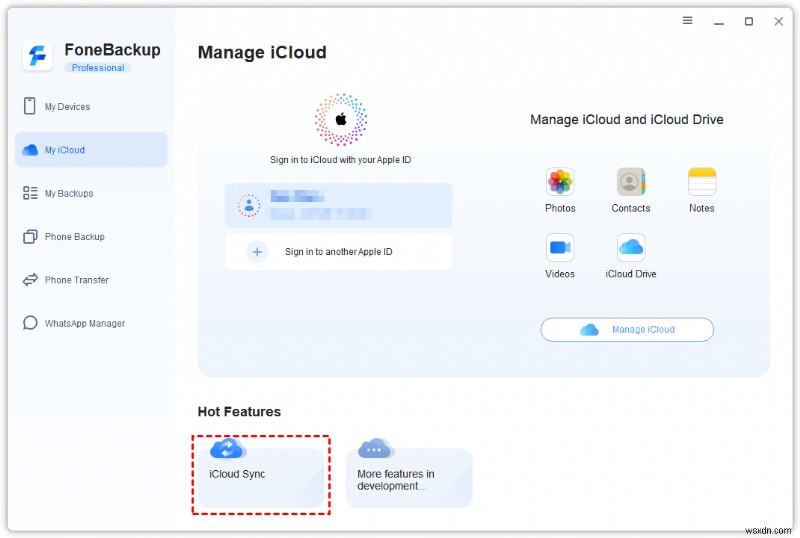Minimize the FoneBackup window
The width and height of the screenshot is (800, 538).
[719, 21]
